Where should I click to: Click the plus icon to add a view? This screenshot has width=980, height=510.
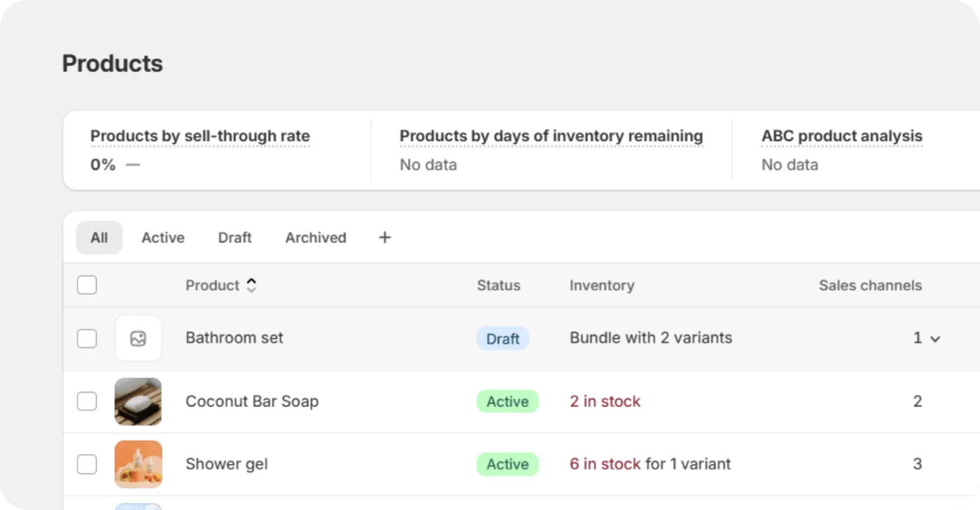coord(384,237)
